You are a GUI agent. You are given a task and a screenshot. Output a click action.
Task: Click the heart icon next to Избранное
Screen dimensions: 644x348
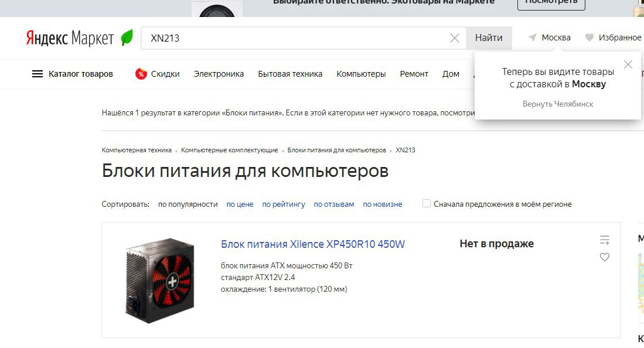point(590,37)
